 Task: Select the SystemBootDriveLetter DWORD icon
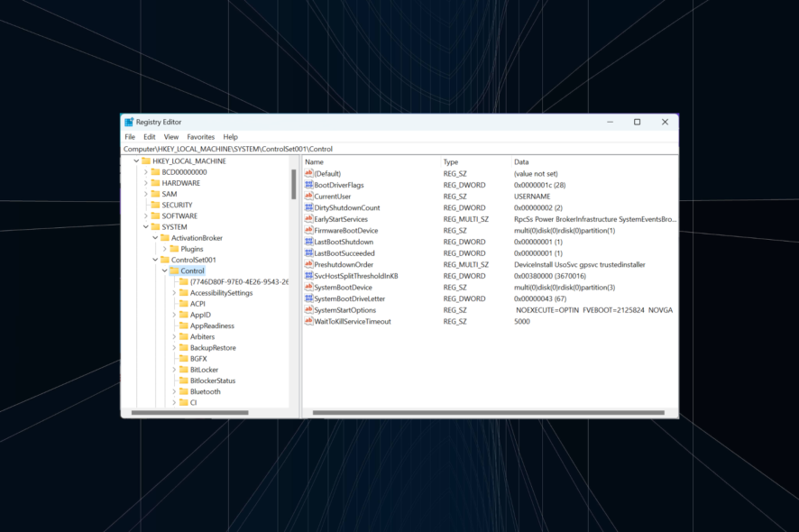308,298
